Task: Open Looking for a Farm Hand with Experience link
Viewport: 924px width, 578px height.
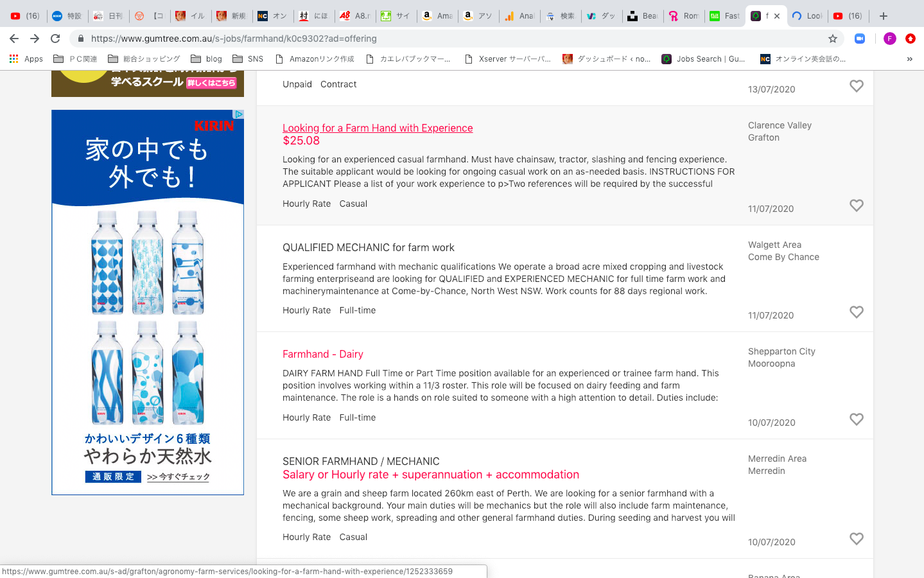Action: 378,128
